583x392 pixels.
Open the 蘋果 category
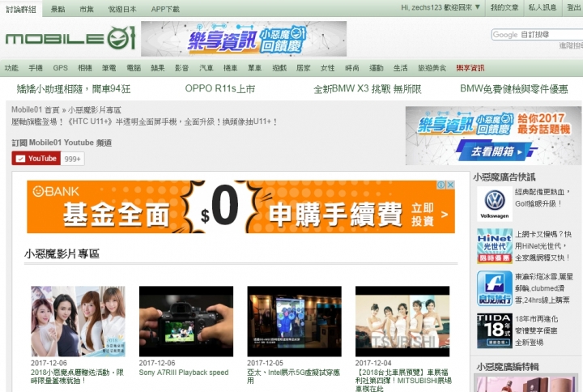158,68
